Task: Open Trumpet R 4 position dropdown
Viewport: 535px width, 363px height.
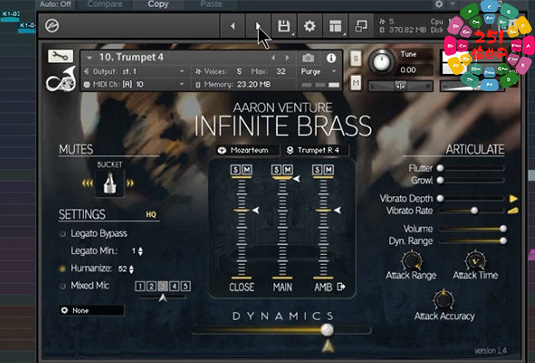Action: click(x=317, y=150)
